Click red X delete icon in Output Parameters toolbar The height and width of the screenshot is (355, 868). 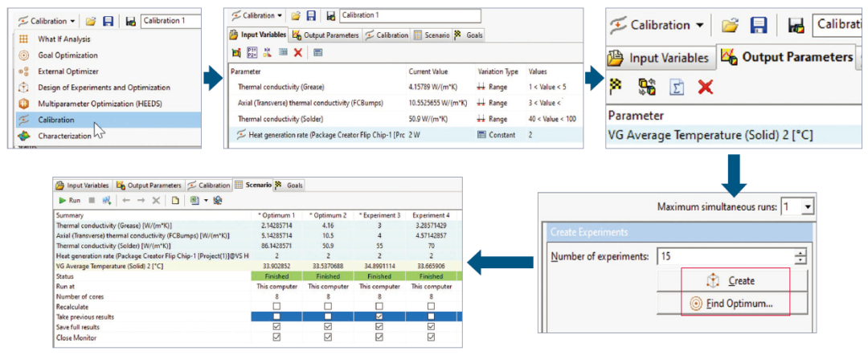(706, 86)
